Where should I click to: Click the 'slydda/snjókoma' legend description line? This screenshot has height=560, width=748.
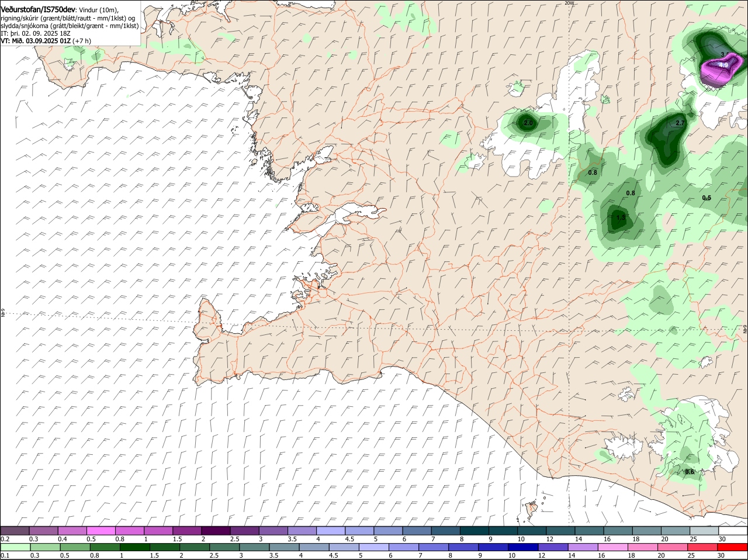(x=70, y=26)
